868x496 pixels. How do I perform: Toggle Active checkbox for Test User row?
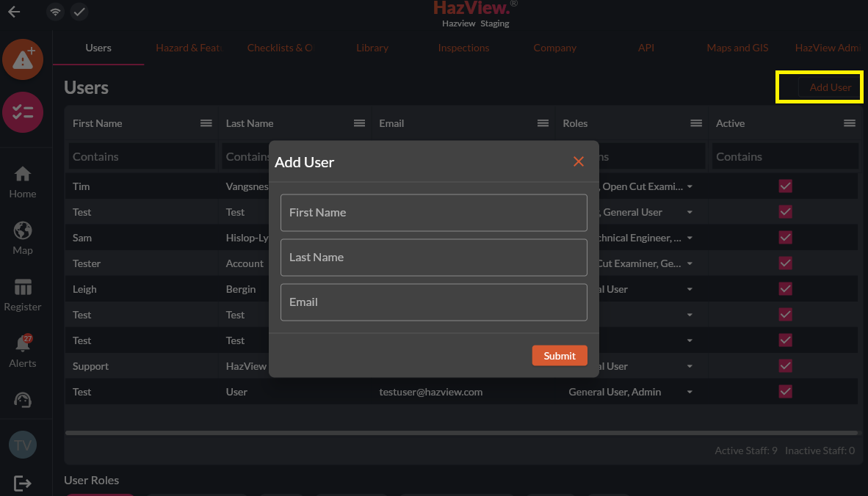[785, 392]
